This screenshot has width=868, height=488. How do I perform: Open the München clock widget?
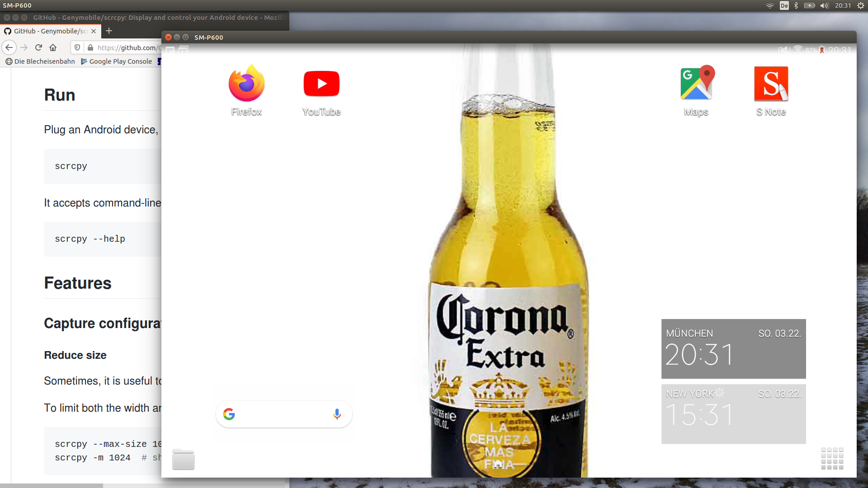tap(733, 349)
